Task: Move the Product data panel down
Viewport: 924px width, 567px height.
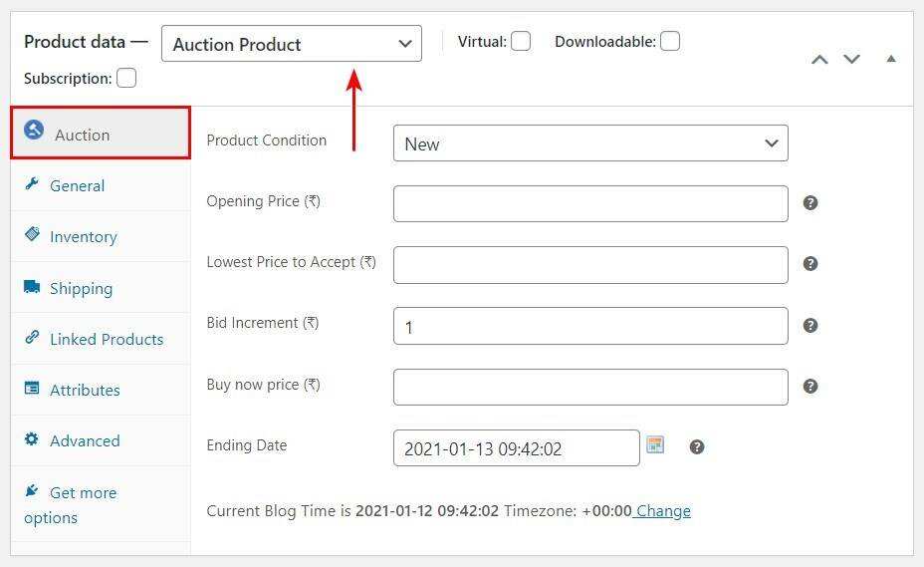Action: click(852, 60)
